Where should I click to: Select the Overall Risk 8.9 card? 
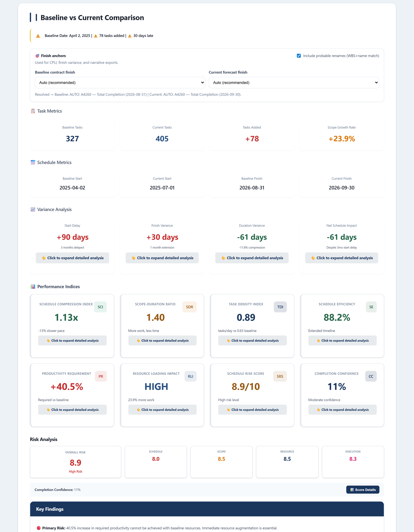pos(76,462)
